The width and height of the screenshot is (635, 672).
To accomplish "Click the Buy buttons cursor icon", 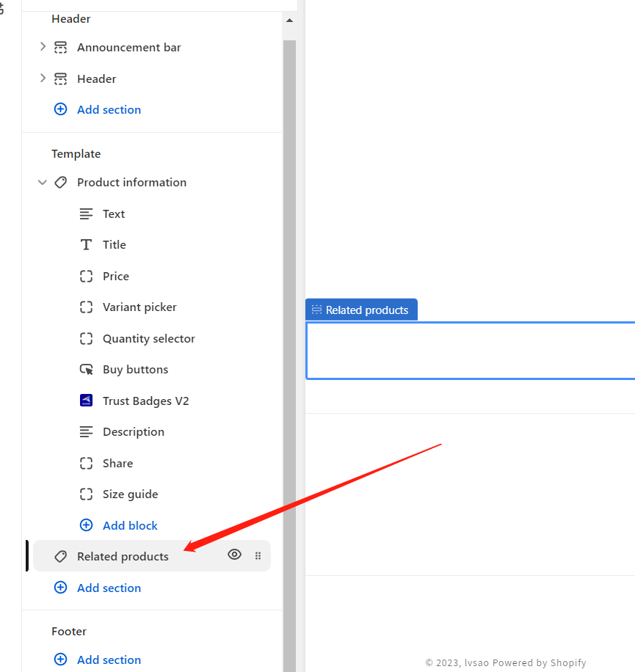I will click(86, 370).
